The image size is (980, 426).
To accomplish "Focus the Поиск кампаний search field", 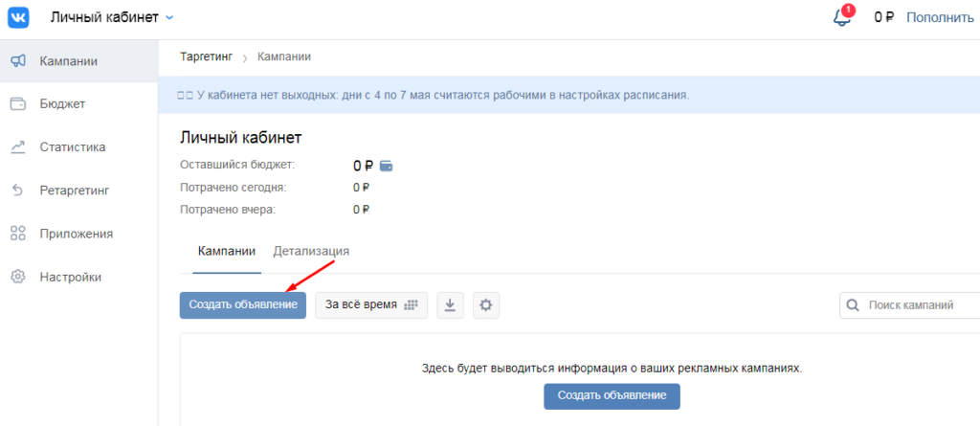I will pos(919,305).
